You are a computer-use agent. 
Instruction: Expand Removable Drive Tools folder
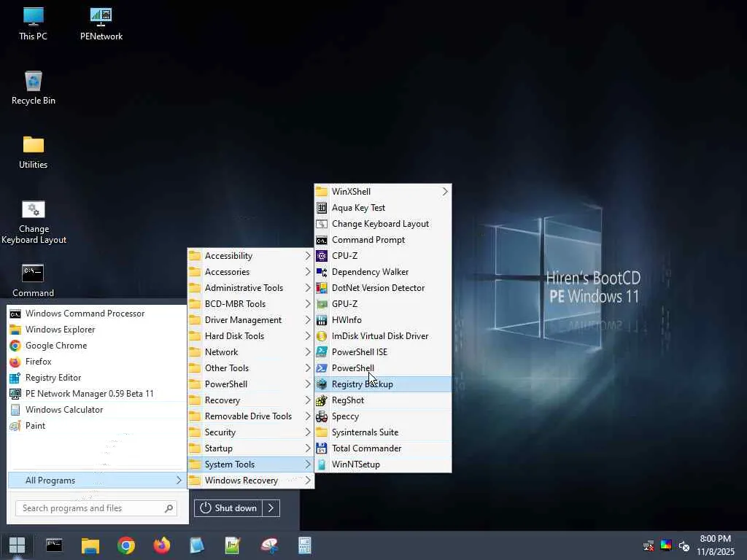[251, 416]
